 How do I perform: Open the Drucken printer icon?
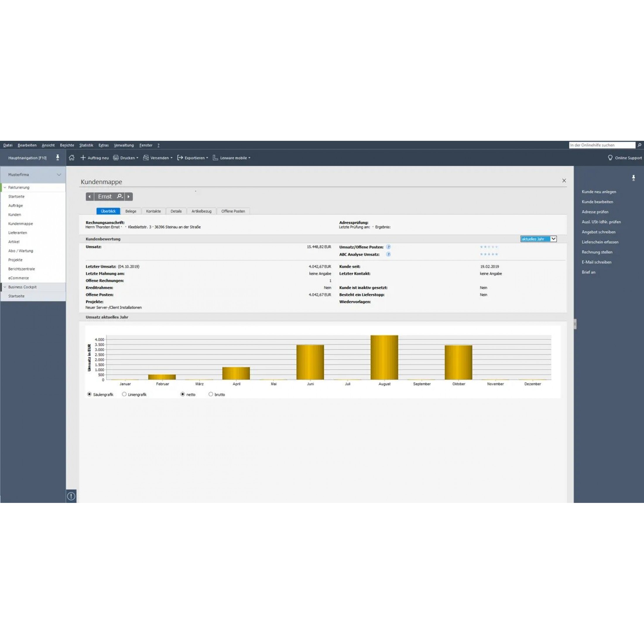pos(116,158)
